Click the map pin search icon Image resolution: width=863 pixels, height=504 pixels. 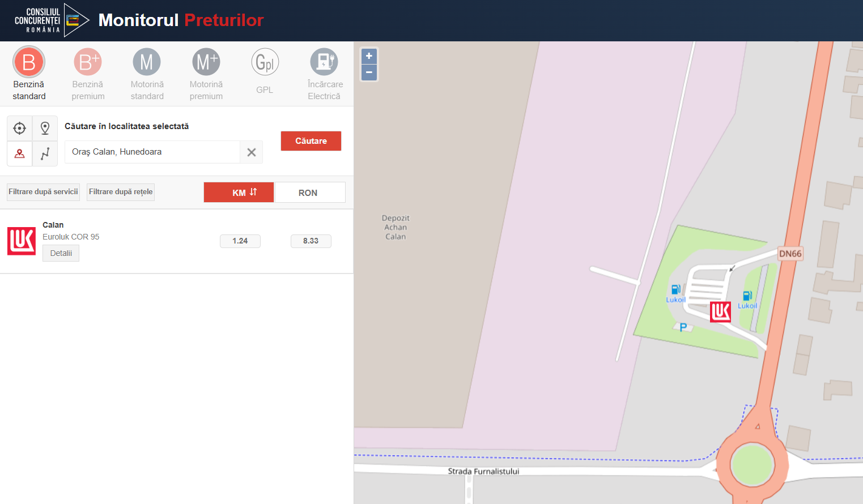(x=45, y=129)
